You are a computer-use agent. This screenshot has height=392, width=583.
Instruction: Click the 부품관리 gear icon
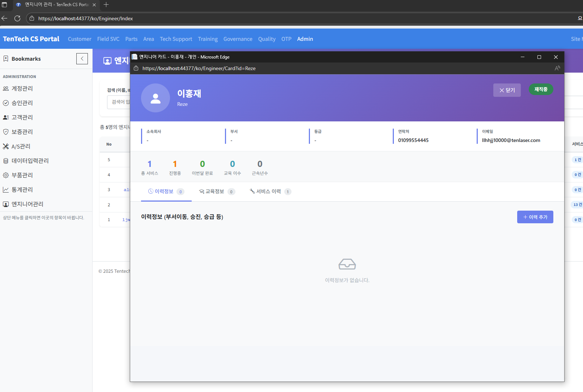[x=6, y=175]
